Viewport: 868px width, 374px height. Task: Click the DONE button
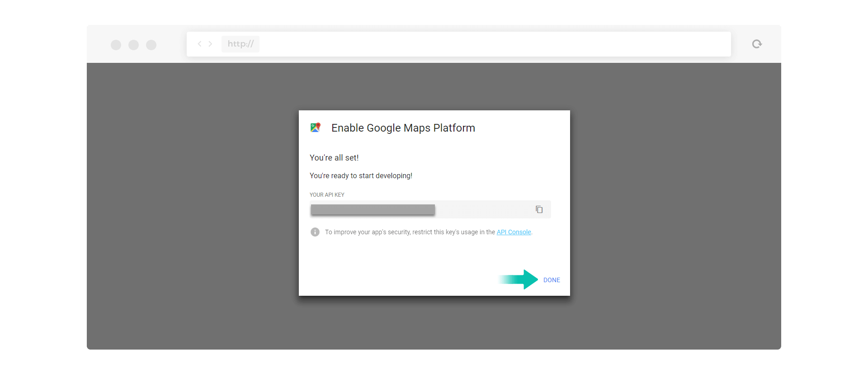point(552,280)
